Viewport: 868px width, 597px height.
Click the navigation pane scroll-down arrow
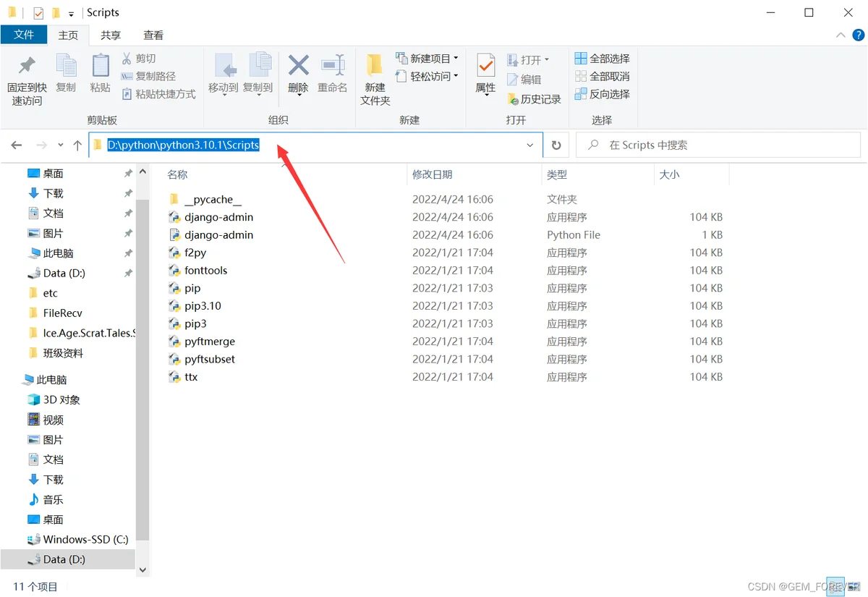142,570
